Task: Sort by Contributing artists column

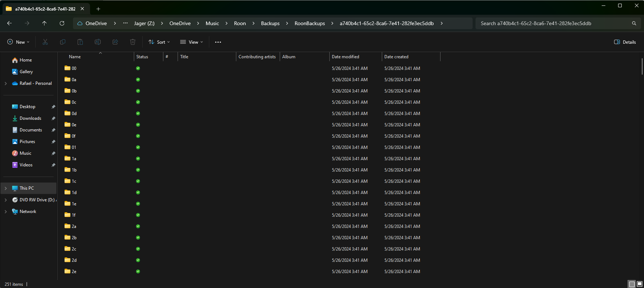Action: click(258, 57)
